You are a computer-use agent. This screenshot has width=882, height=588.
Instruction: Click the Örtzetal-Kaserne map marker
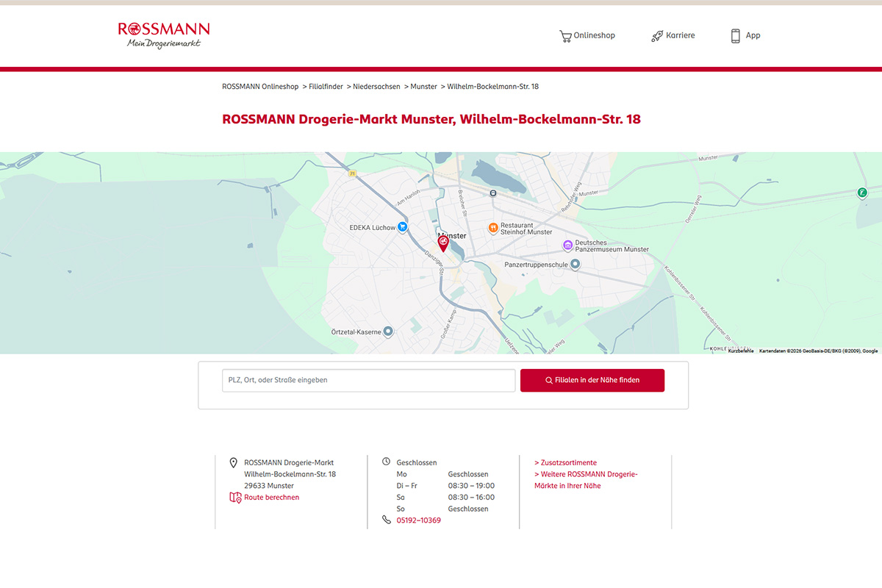pos(389,331)
